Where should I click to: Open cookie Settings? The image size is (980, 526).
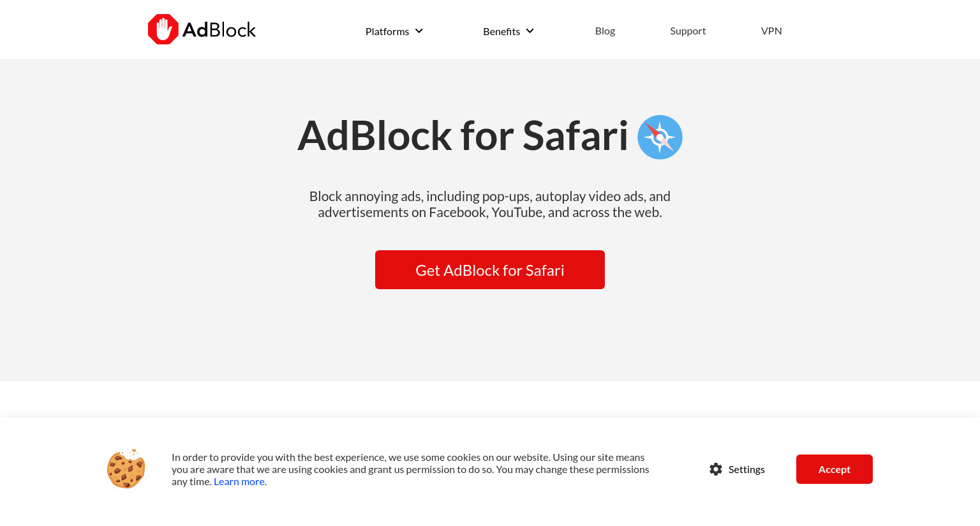737,469
